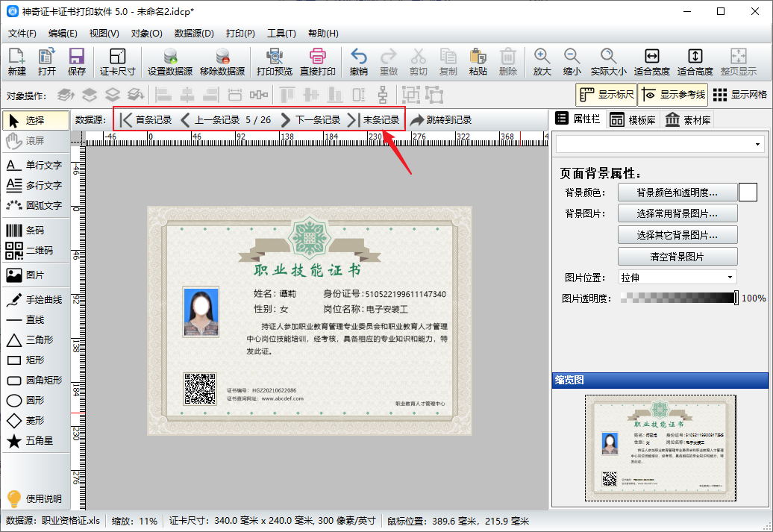Click 选择常用背景图片 button
This screenshot has width=773, height=532.
click(677, 213)
